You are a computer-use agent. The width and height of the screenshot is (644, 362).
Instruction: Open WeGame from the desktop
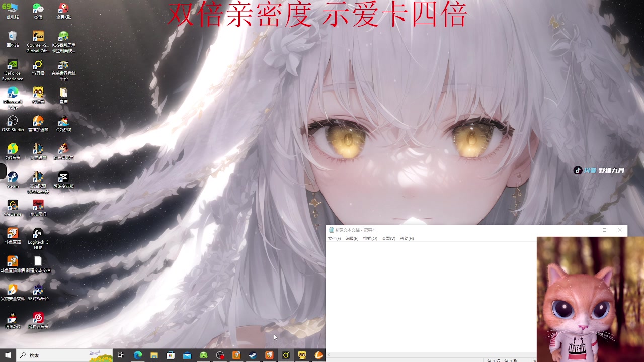click(13, 205)
